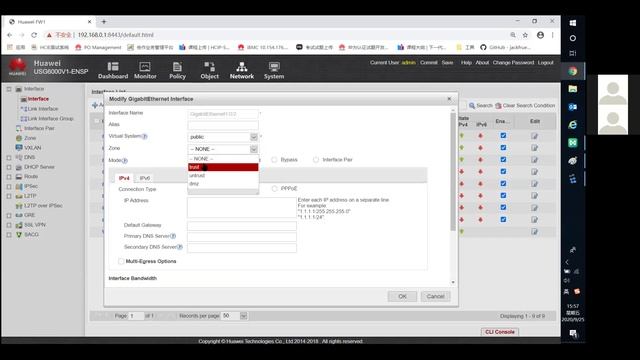
Task: Click the Alias input field
Action: click(x=223, y=125)
